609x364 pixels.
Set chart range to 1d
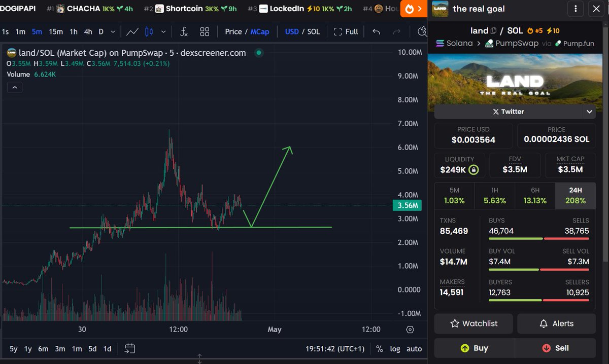pos(107,349)
